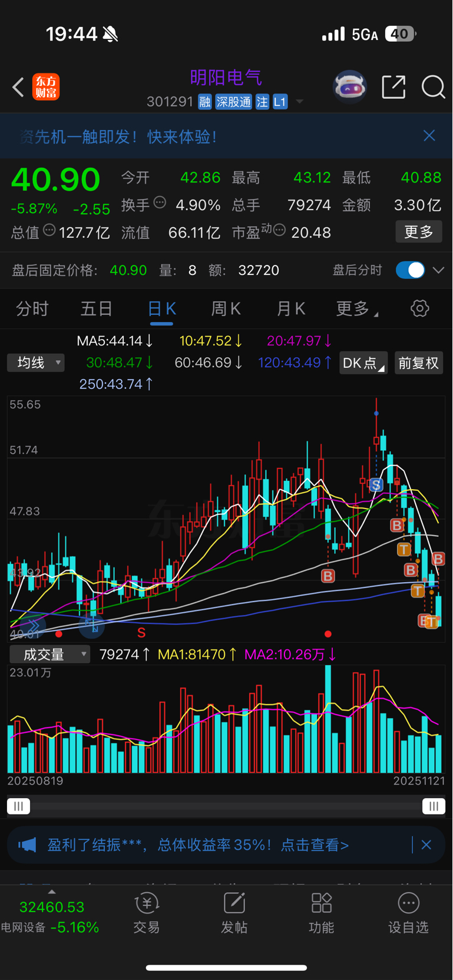Grab the right range slider handle
Screen dimensions: 453x980
(434, 806)
